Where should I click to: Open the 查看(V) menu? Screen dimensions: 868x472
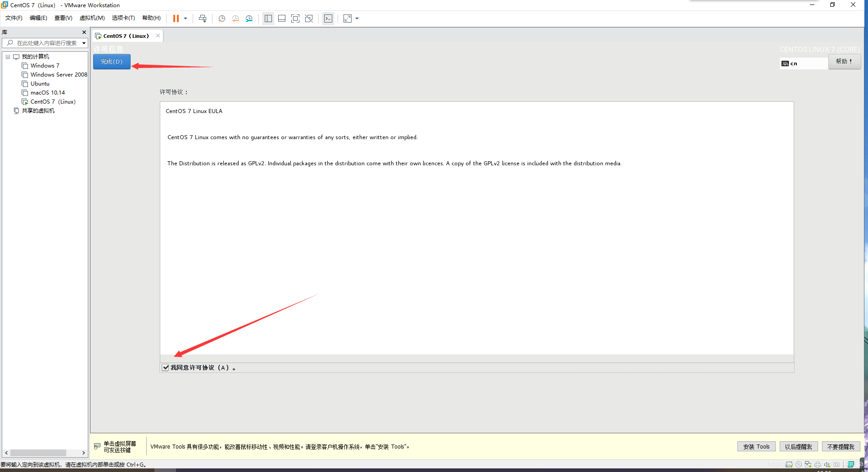(x=63, y=18)
